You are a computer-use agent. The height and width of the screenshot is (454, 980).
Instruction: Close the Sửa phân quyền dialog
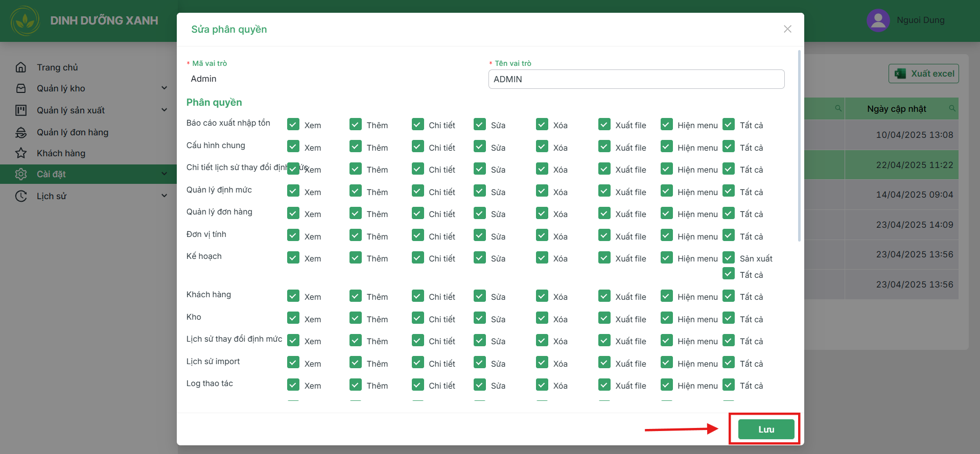pos(787,29)
